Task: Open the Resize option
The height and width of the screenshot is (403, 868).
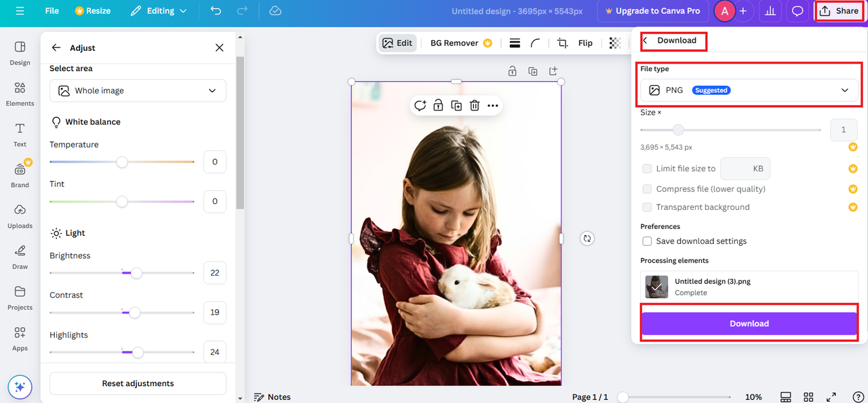Action: [93, 11]
